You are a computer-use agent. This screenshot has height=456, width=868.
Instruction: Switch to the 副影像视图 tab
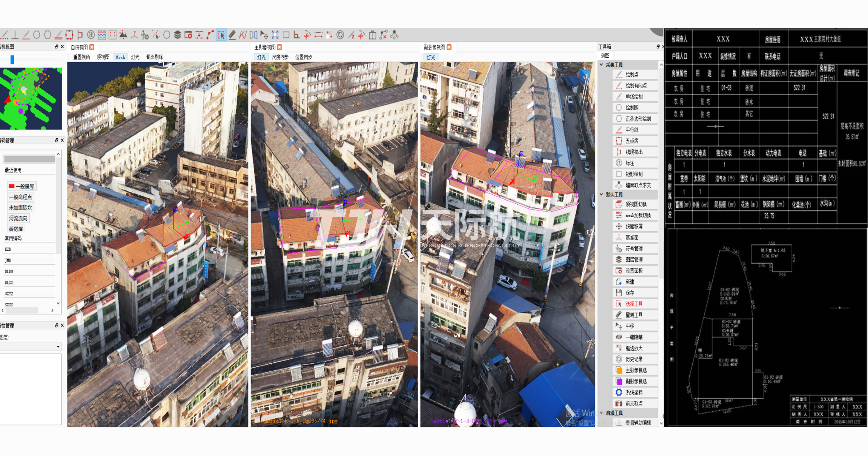tap(434, 47)
